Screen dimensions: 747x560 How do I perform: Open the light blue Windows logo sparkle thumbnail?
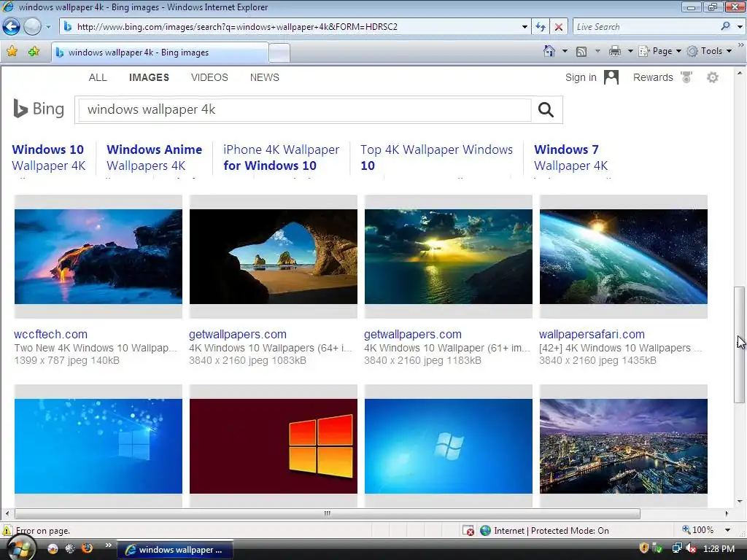point(98,446)
